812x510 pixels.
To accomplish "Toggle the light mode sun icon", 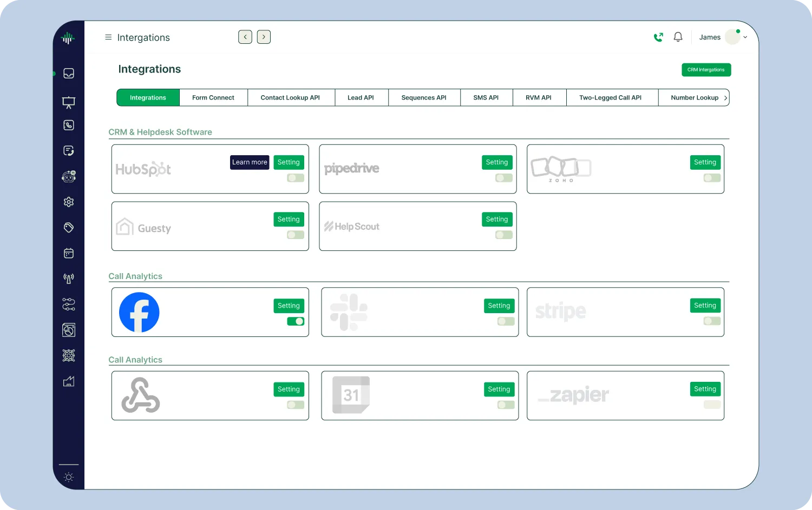I will tap(69, 477).
